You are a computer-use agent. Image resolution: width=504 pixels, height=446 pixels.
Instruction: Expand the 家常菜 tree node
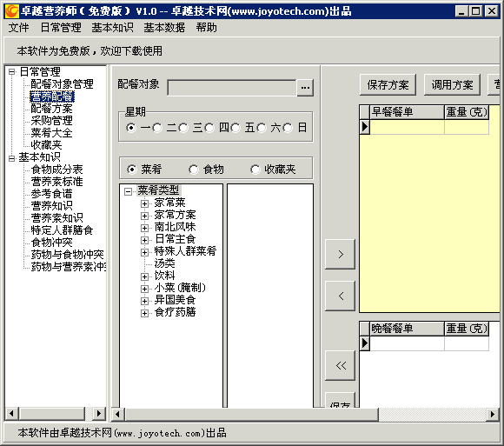(x=144, y=203)
